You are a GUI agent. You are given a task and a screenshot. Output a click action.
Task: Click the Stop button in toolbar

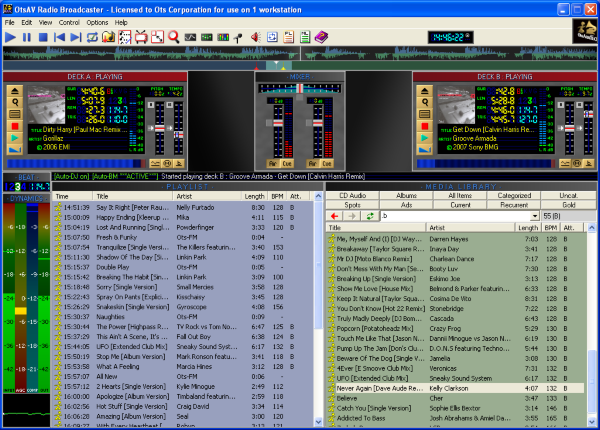tap(43, 37)
